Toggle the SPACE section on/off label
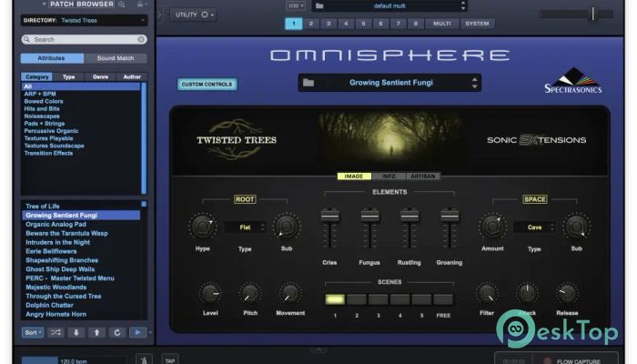Screen dimensions: 637x364 [x=535, y=199]
